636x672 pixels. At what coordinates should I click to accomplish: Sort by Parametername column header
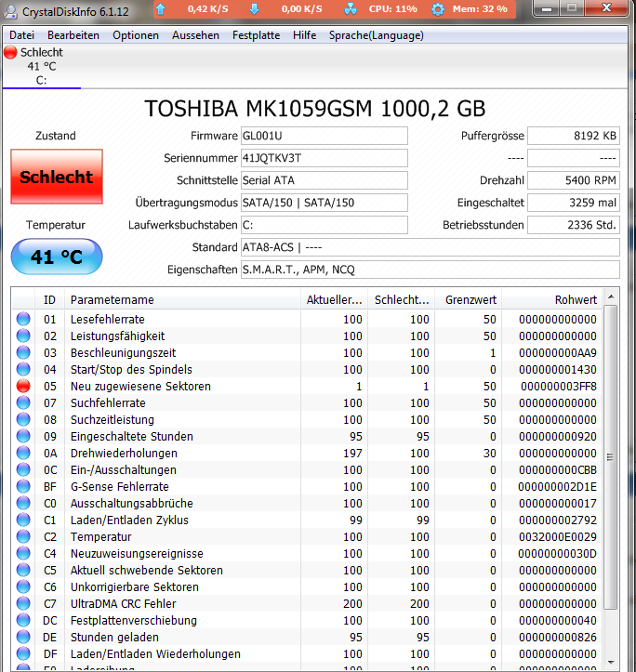pyautogui.click(x=182, y=299)
